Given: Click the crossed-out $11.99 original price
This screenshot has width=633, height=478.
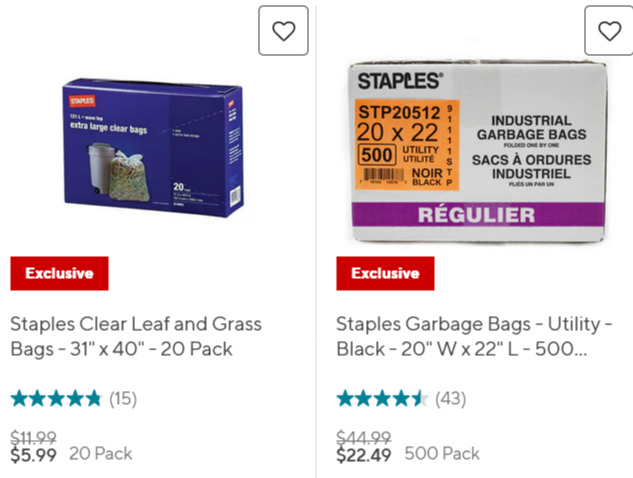Looking at the screenshot, I should 34,437.
